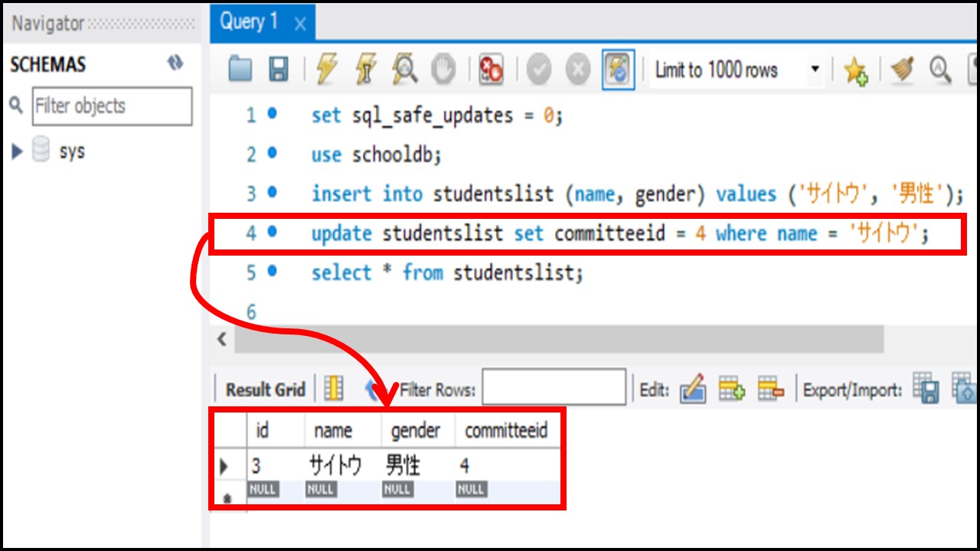Switch to Result Grid view
Viewport: 980px width, 551px height.
pyautogui.click(x=265, y=390)
